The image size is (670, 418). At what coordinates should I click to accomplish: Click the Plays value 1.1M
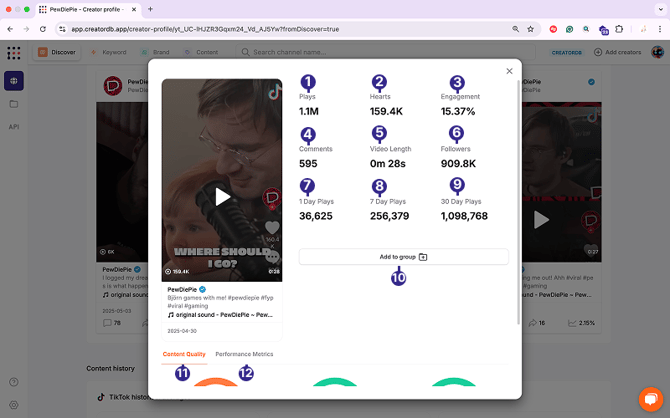pyautogui.click(x=309, y=112)
